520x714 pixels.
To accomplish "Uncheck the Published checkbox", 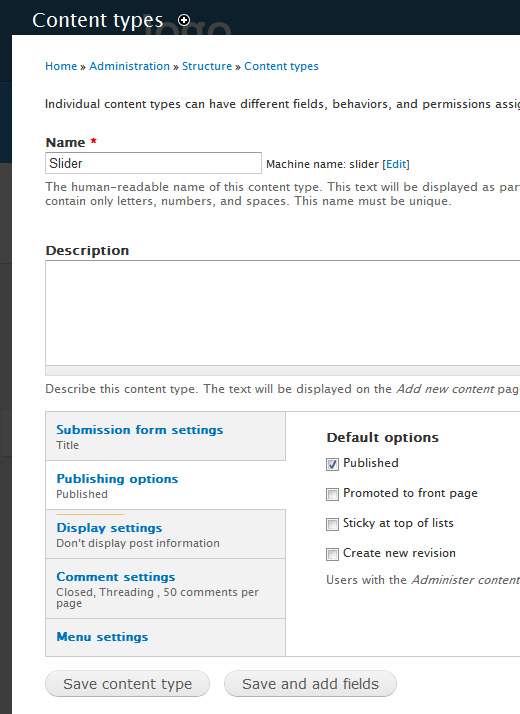I will coord(332,464).
